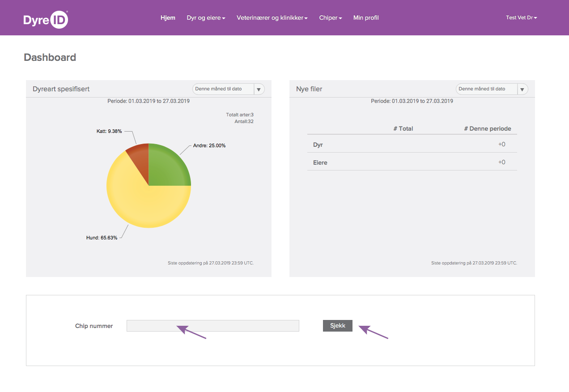This screenshot has width=569, height=392.
Task: Go to the Hjem page
Action: 168,18
